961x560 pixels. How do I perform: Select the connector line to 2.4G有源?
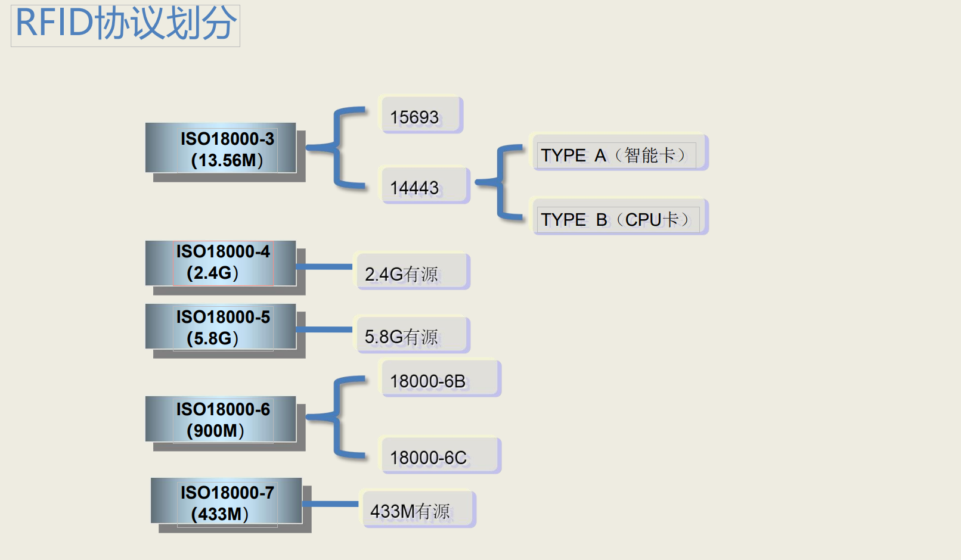tap(324, 267)
